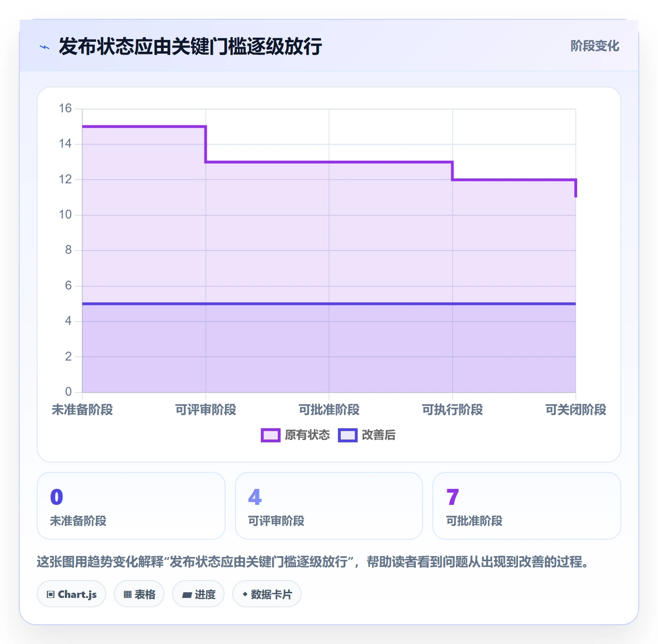Open the data card showing 7 可批准阶段
Image resolution: width=658 pixels, height=644 pixels.
coord(527,506)
